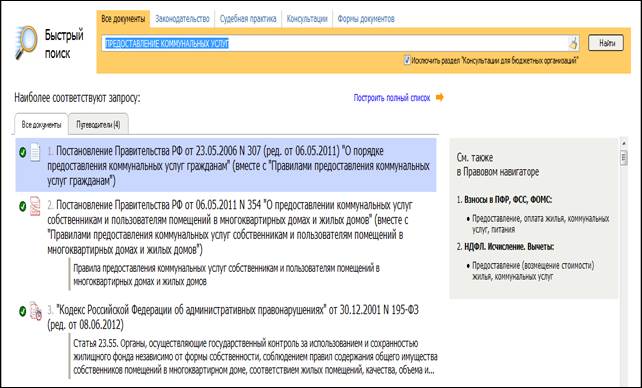Switch to the 'Законодательство' tab

[182, 19]
